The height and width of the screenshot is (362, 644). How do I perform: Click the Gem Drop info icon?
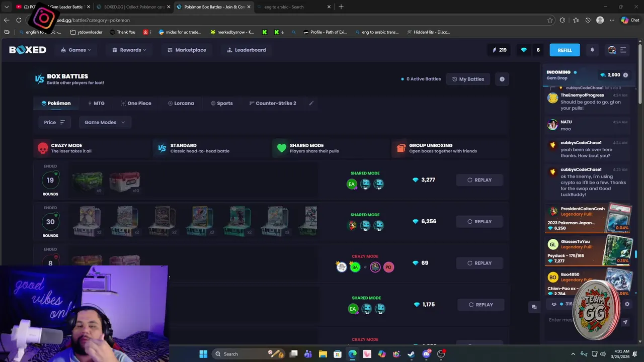coord(625,75)
